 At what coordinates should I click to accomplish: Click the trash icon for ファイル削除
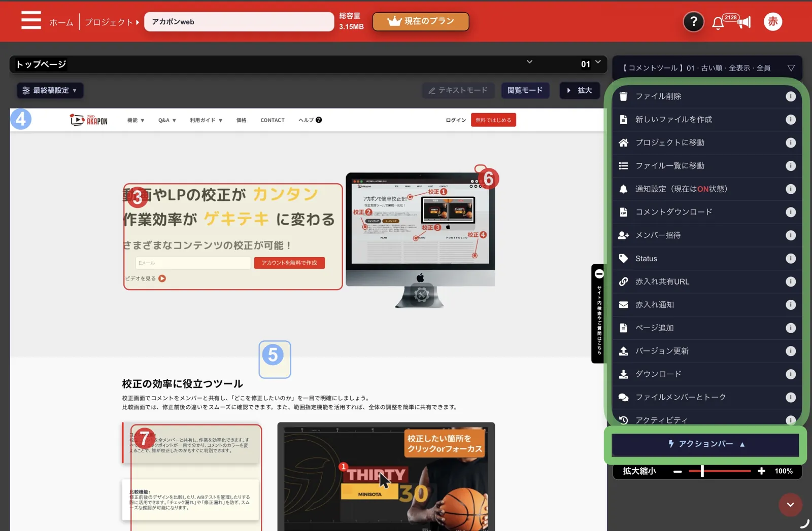(x=623, y=96)
